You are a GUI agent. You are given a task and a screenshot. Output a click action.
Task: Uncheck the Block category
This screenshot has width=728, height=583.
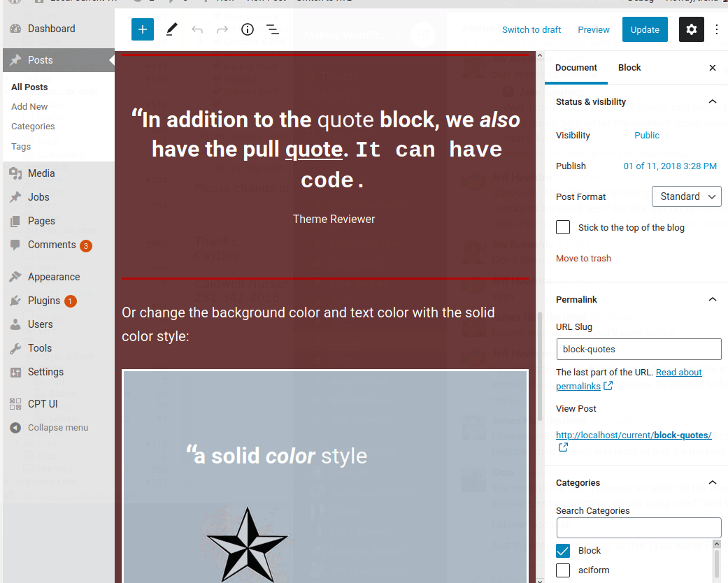pos(563,550)
